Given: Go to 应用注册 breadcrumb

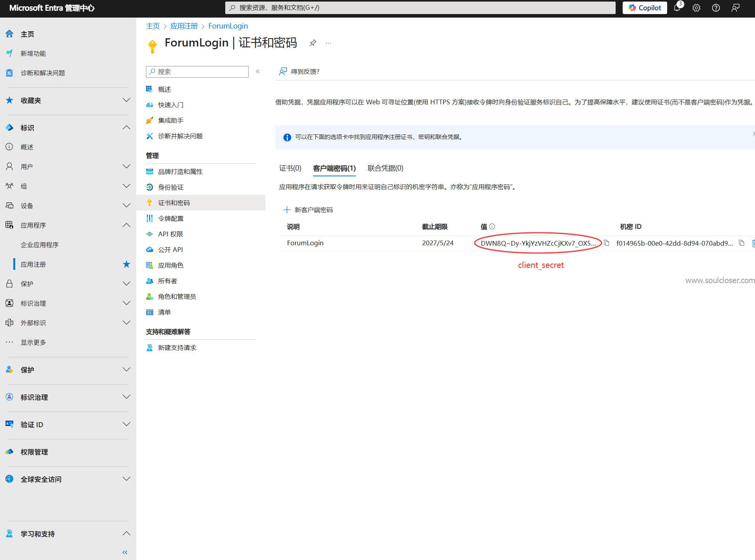Looking at the screenshot, I should click(x=184, y=26).
